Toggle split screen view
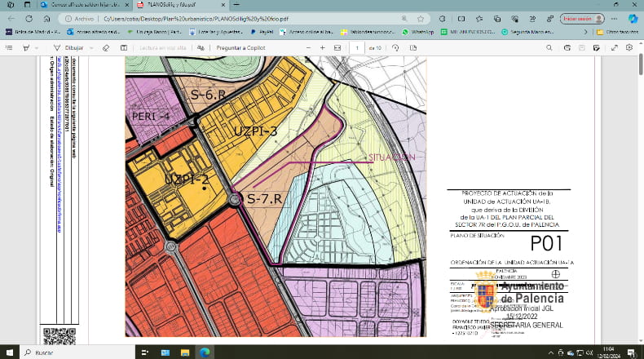 pos(461,19)
